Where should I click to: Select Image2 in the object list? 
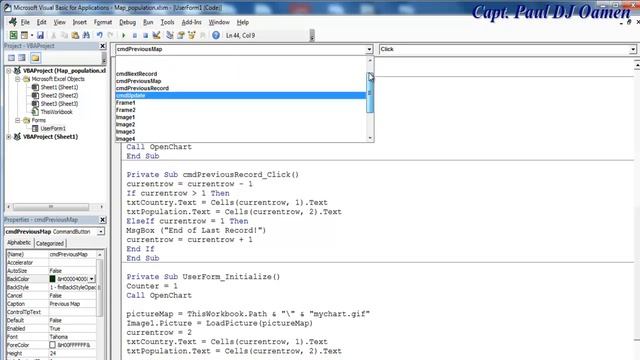(241, 124)
